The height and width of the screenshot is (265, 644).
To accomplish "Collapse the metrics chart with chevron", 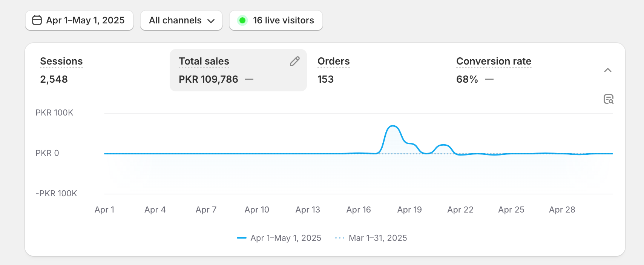I will [607, 70].
